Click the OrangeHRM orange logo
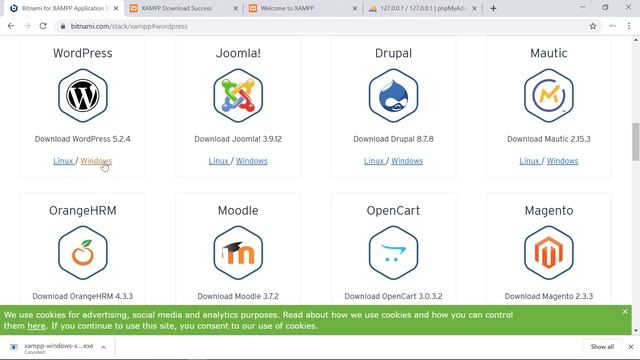 (x=83, y=253)
